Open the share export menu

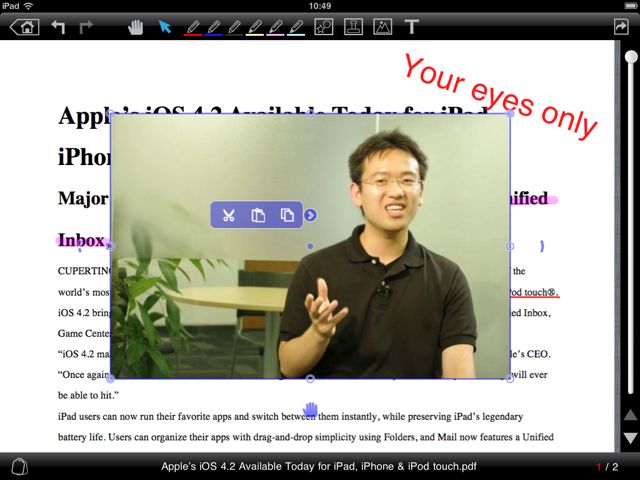621,27
